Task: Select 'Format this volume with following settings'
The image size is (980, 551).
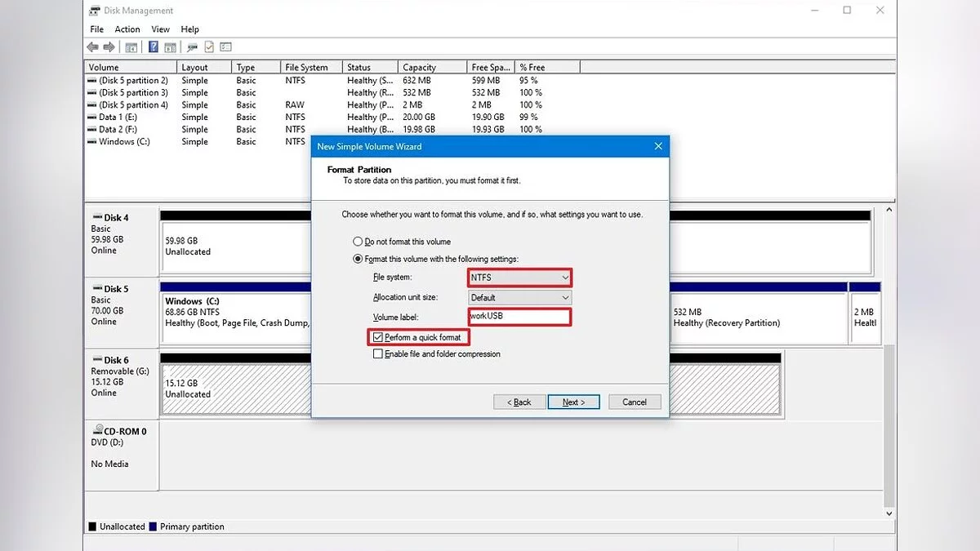Action: pos(358,259)
